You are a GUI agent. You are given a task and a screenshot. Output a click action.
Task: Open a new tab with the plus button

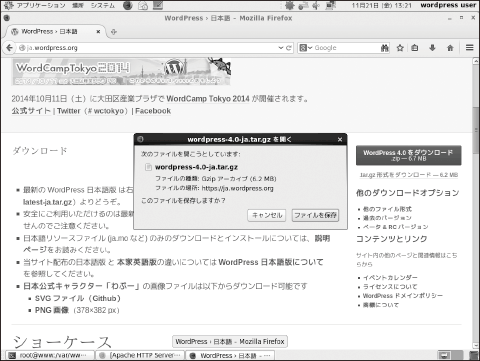114,32
